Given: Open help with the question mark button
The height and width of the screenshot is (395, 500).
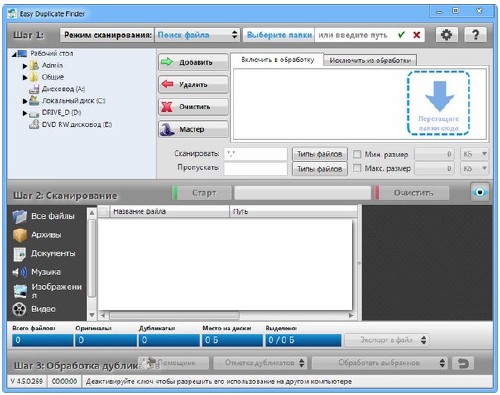Looking at the screenshot, I should (475, 35).
